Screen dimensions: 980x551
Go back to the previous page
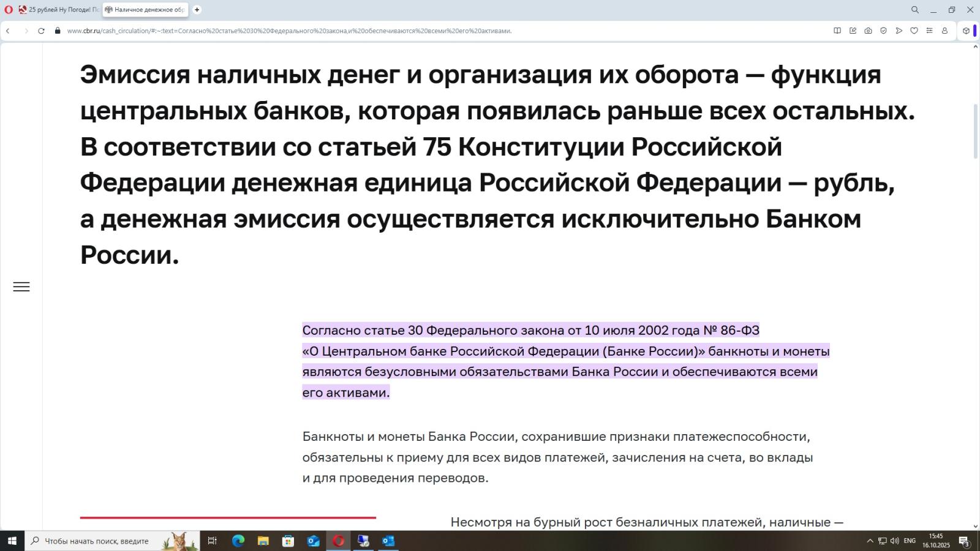[8, 31]
